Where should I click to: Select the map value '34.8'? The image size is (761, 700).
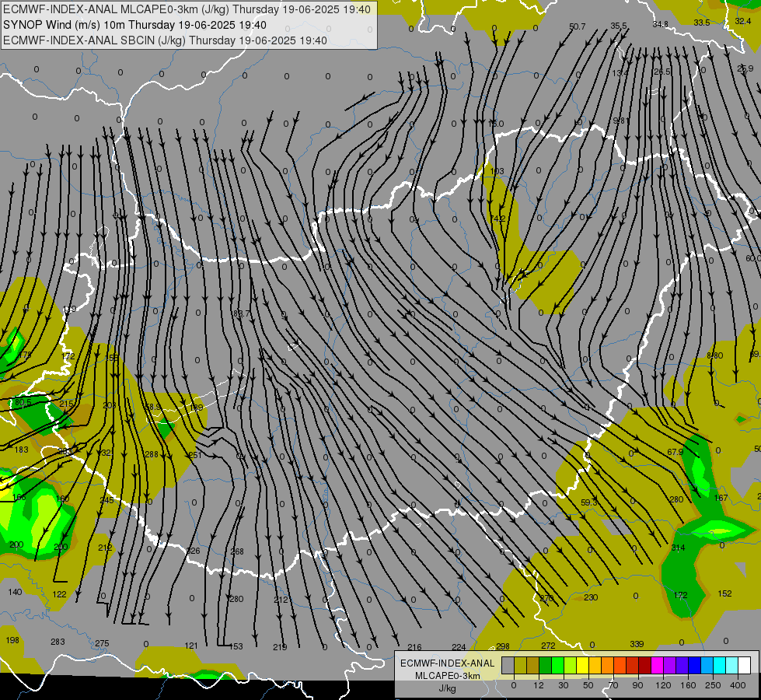(660, 24)
